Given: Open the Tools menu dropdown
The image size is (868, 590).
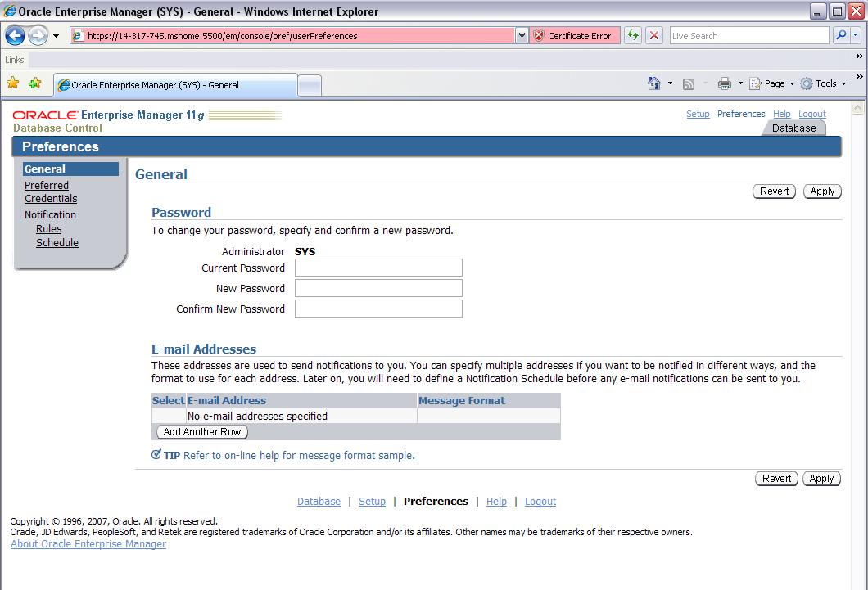Looking at the screenshot, I should tap(825, 83).
